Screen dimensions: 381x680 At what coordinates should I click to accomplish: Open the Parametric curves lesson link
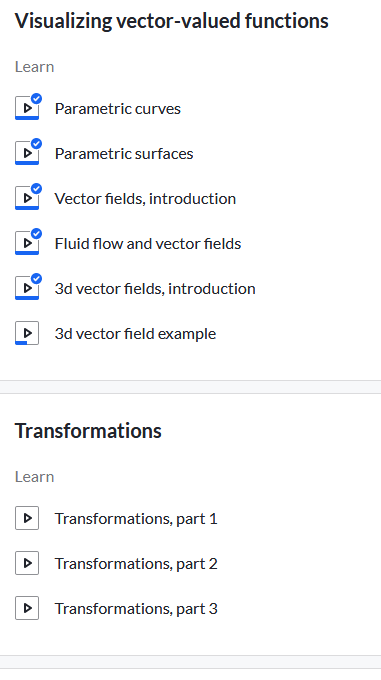click(117, 108)
